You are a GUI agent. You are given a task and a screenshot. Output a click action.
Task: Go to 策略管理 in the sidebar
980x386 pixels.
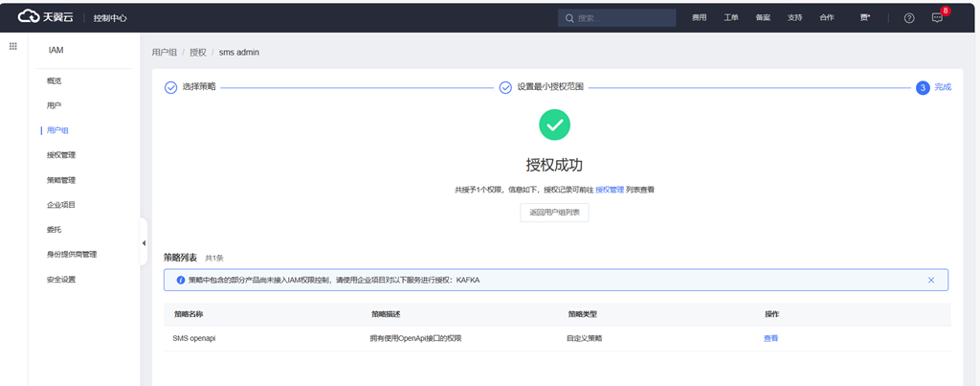pyautogui.click(x=61, y=179)
